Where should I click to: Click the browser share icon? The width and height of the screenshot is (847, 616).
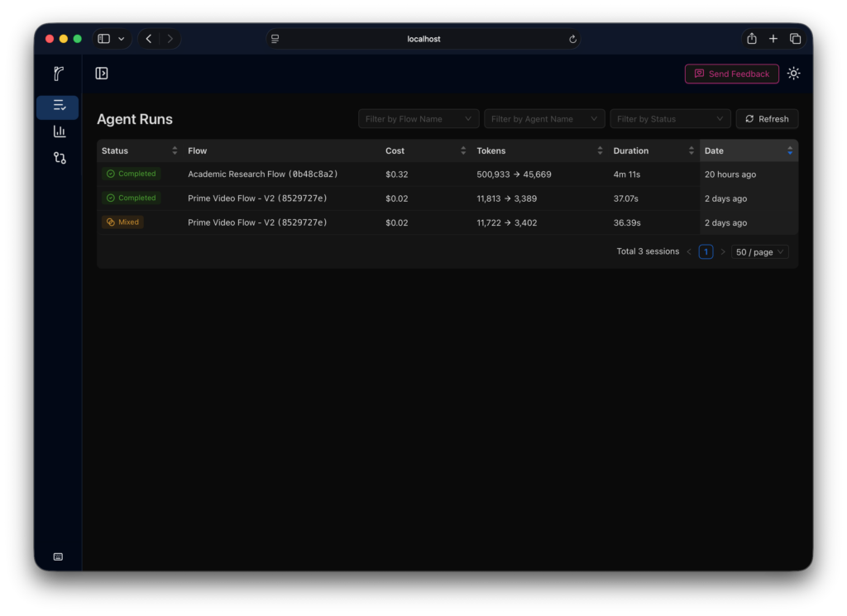click(x=751, y=39)
